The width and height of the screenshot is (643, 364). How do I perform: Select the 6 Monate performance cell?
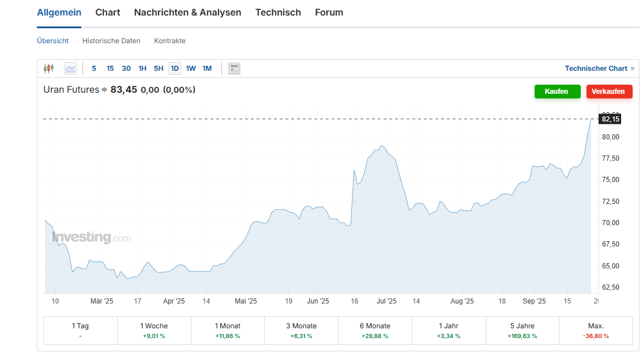click(x=375, y=330)
